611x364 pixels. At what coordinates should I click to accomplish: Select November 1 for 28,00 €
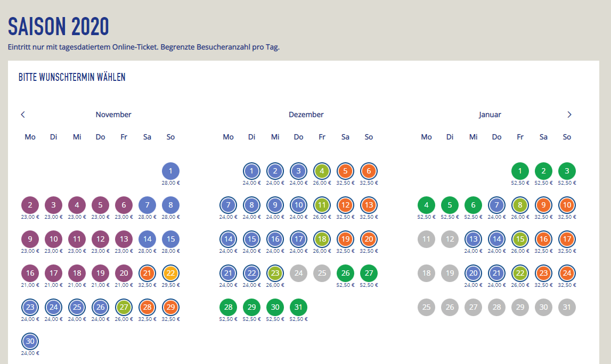(x=170, y=171)
